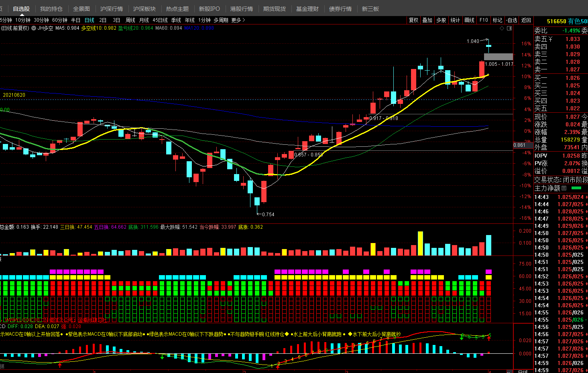Click the MA60: 0.894 label
The image size is (588, 373).
[x=169, y=28]
